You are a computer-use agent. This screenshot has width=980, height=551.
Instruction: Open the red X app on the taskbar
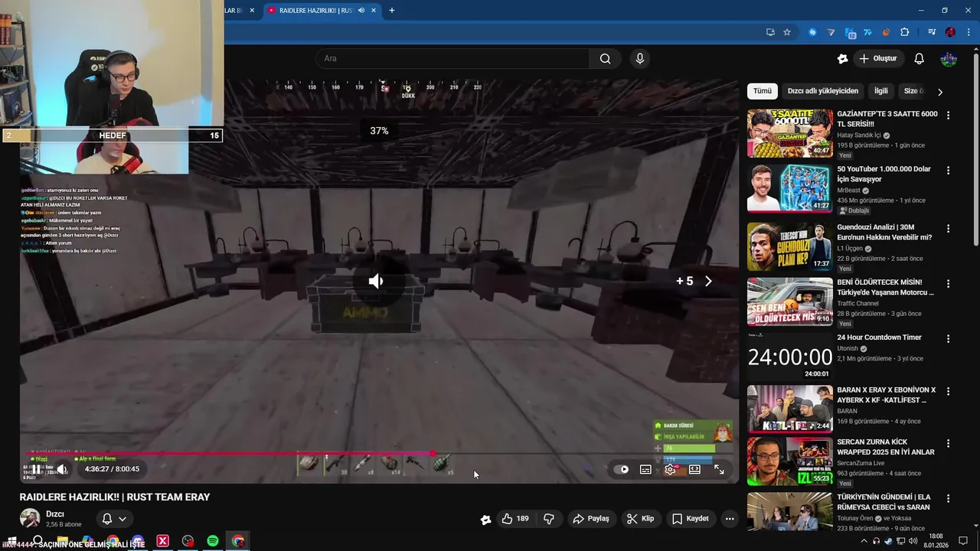162,541
